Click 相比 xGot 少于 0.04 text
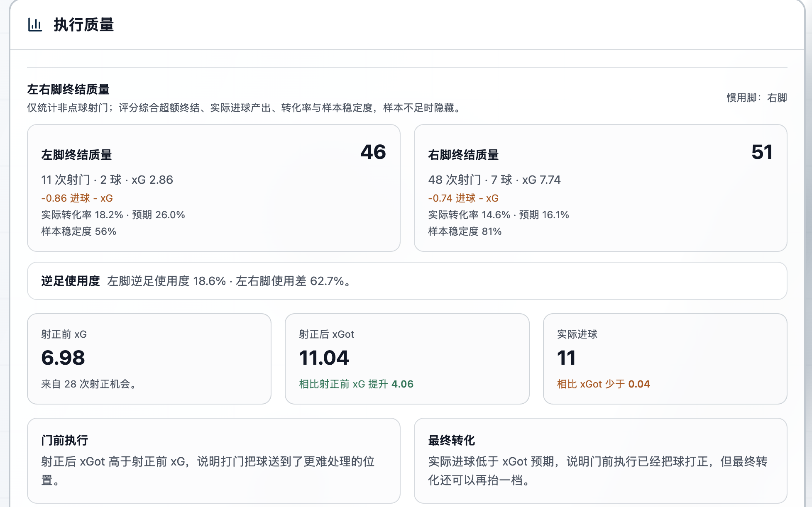812x507 pixels. (x=604, y=384)
